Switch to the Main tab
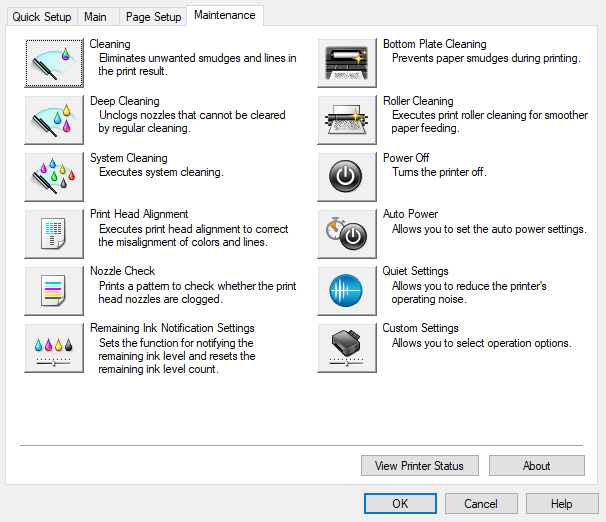This screenshot has width=606, height=522. (x=96, y=17)
